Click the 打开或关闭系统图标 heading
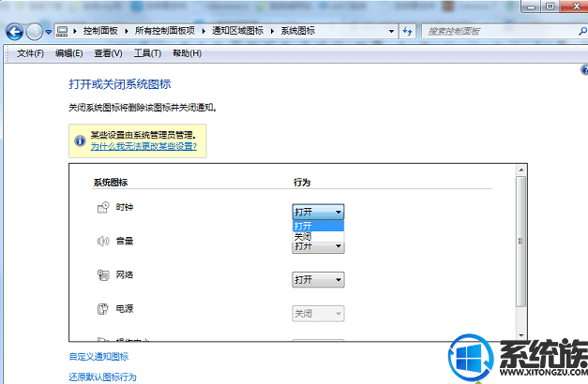The width and height of the screenshot is (588, 384). [120, 84]
